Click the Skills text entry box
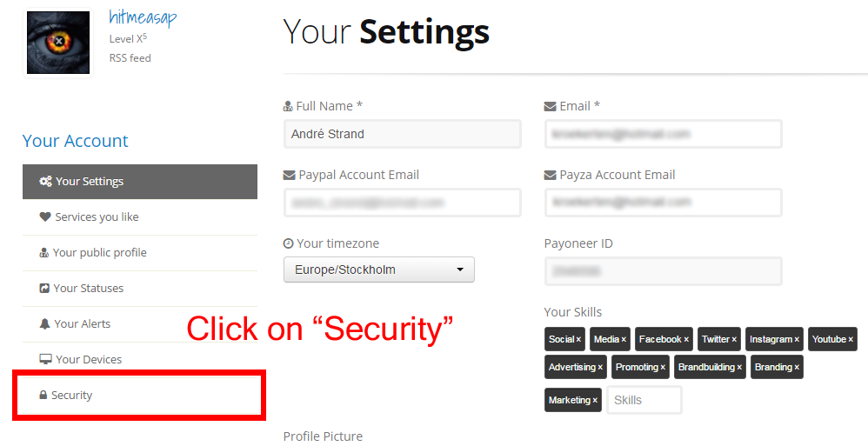Image resolution: width=868 pixels, height=446 pixels. point(644,400)
